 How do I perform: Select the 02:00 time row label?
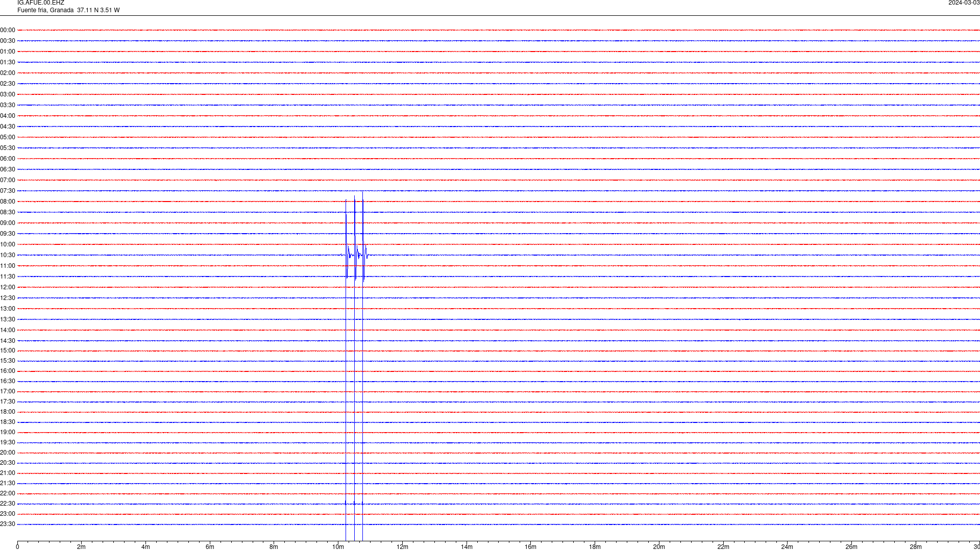click(x=8, y=73)
